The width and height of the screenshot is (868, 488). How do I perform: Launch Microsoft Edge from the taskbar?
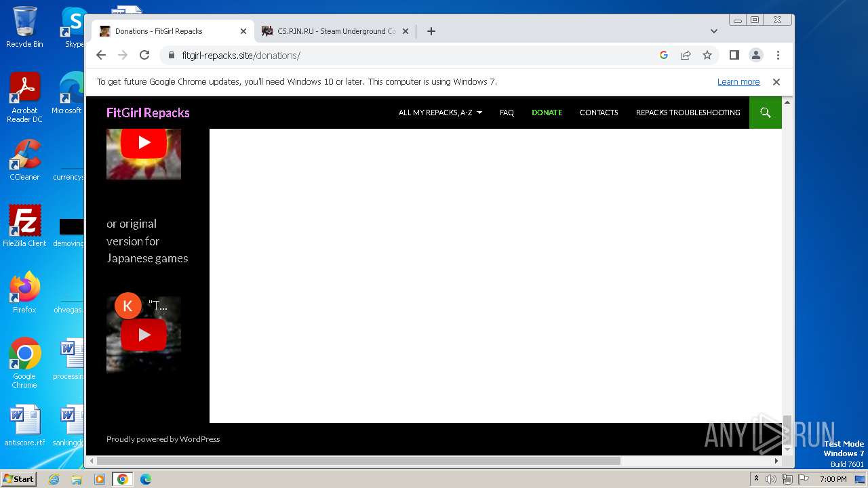pyautogui.click(x=146, y=479)
